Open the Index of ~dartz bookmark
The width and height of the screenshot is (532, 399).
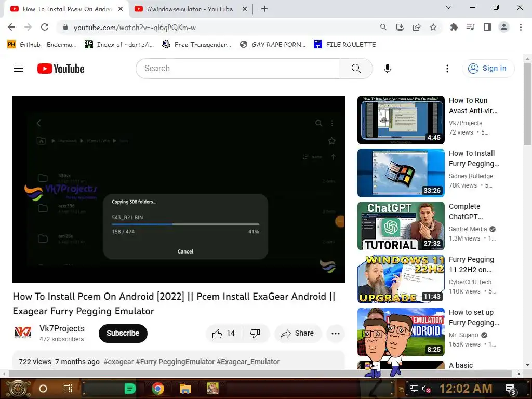119,45
